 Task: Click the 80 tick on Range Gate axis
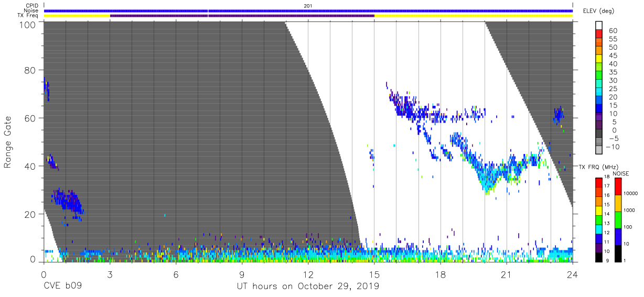click(x=30, y=70)
